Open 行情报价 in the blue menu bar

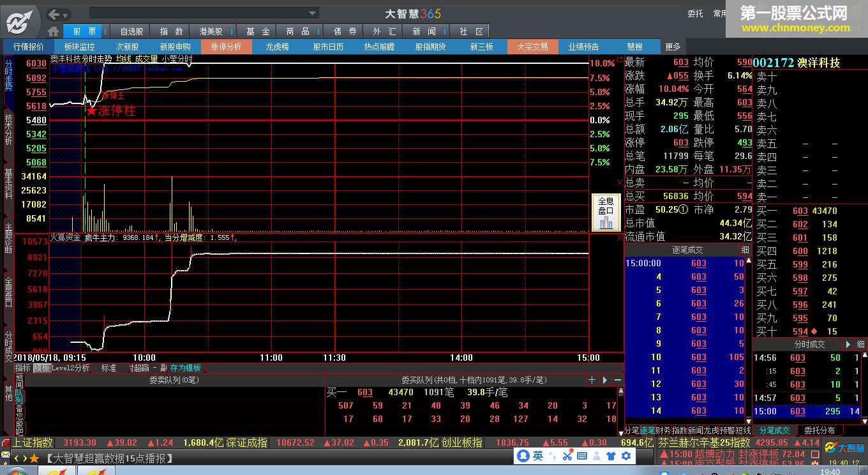tap(29, 47)
